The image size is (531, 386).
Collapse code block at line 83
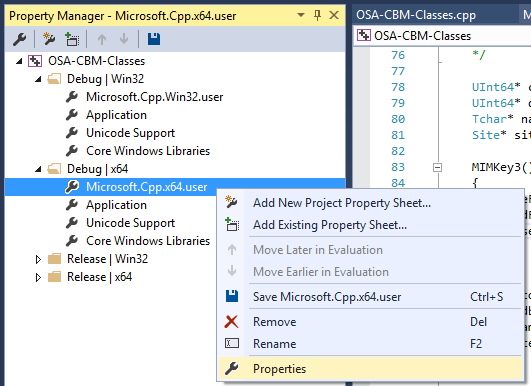point(437,167)
